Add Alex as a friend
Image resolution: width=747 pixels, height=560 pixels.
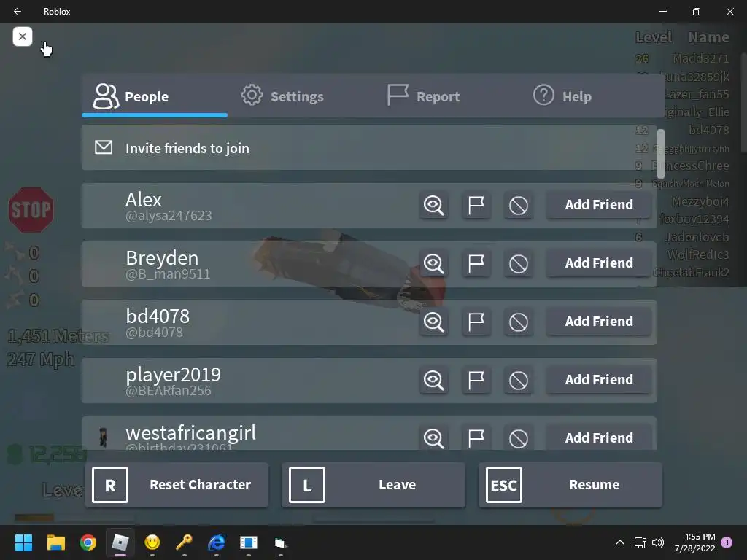599,205
